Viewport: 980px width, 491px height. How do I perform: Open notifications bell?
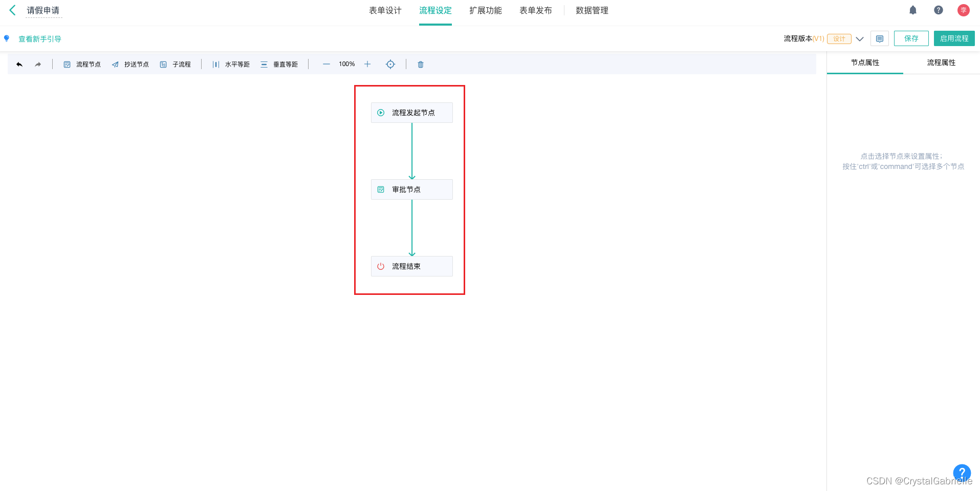pyautogui.click(x=913, y=10)
